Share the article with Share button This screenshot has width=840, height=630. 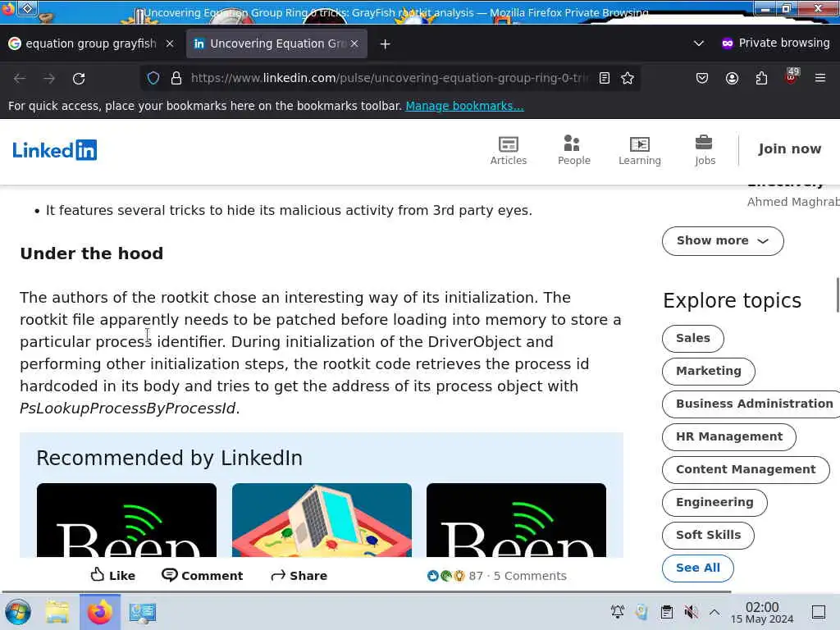(299, 575)
